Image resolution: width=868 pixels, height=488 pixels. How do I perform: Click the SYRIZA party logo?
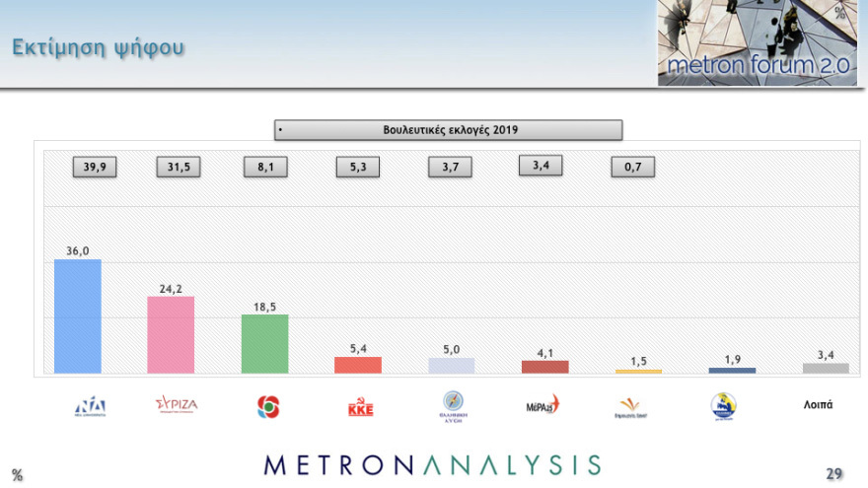click(177, 404)
